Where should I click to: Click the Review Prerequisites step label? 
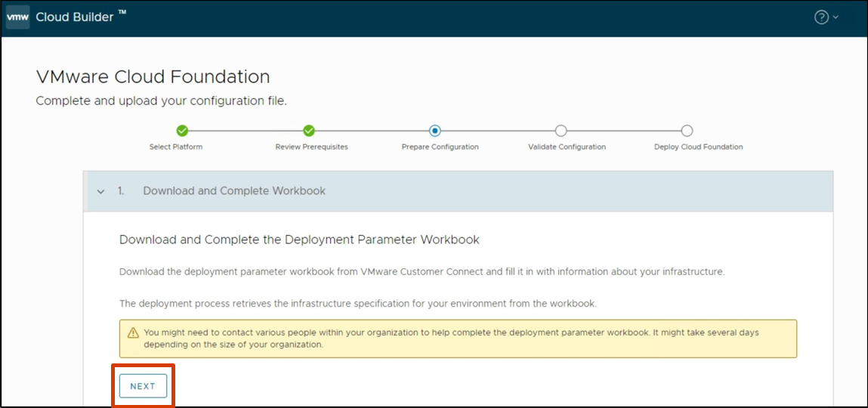[x=312, y=147]
